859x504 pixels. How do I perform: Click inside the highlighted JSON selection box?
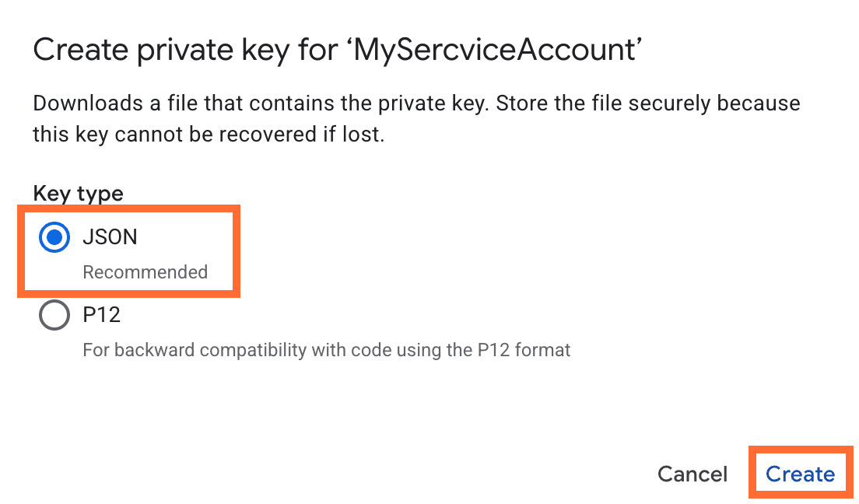pos(128,250)
